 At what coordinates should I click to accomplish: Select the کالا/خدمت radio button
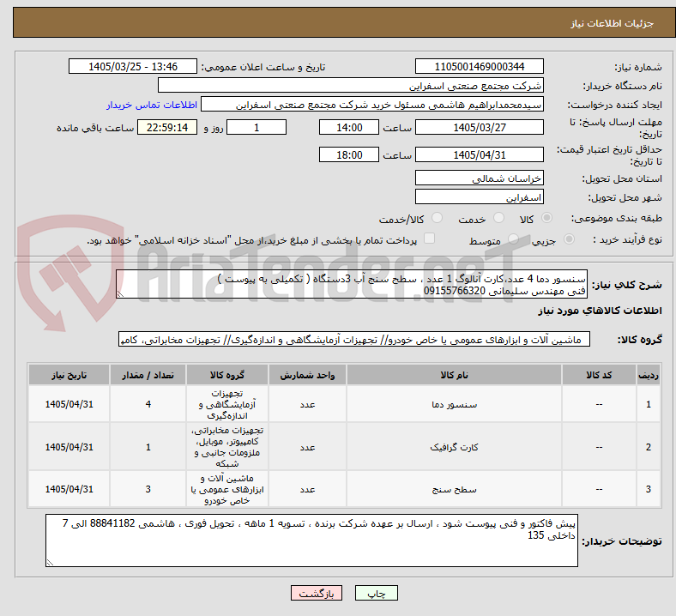click(438, 218)
